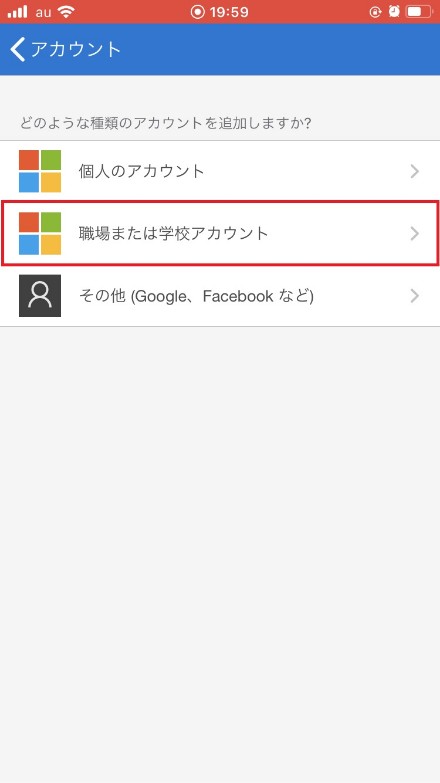This screenshot has height=783, width=440.
Task: Tap the person icon for その他
Action: [40, 296]
